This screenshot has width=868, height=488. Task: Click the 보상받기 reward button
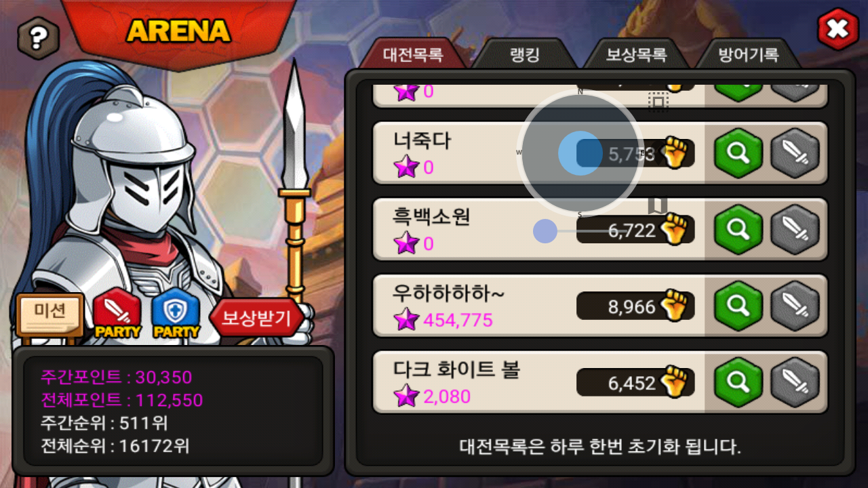coord(256,317)
